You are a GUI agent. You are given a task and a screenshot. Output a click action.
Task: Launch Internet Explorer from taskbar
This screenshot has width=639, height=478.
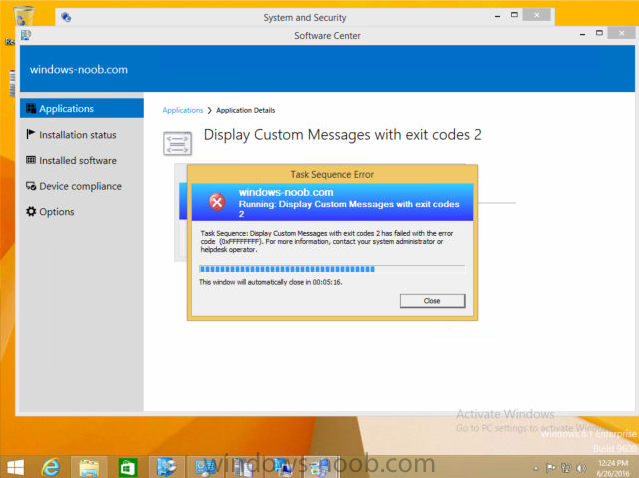51,467
